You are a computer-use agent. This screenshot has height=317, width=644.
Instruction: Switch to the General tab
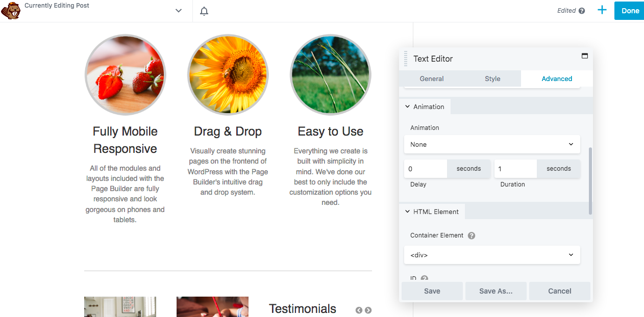click(x=432, y=78)
